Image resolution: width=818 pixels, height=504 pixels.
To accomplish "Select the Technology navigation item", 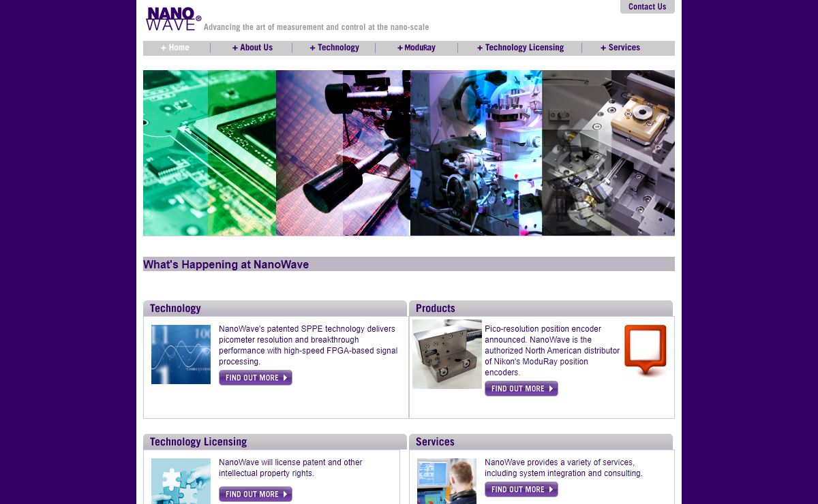I will [x=334, y=48].
